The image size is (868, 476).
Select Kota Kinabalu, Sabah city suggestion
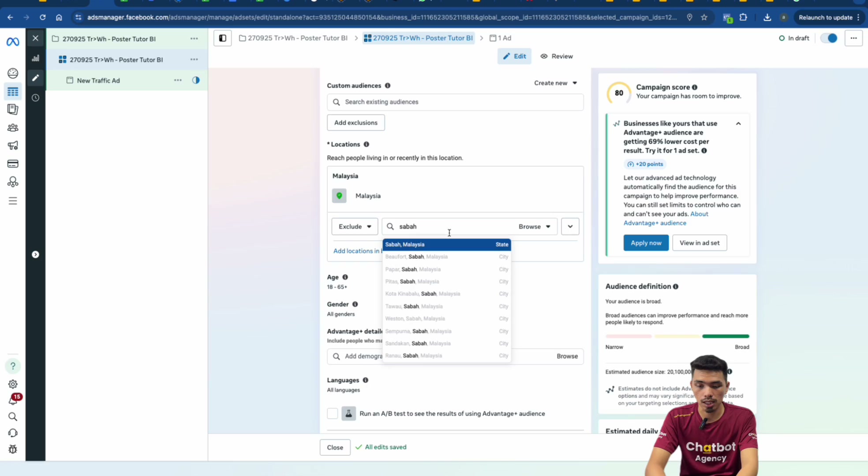(x=447, y=294)
